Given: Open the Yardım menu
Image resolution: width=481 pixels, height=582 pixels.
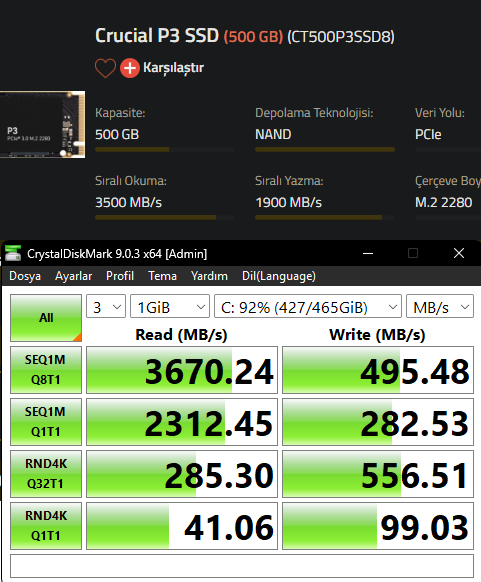Looking at the screenshot, I should (x=209, y=276).
